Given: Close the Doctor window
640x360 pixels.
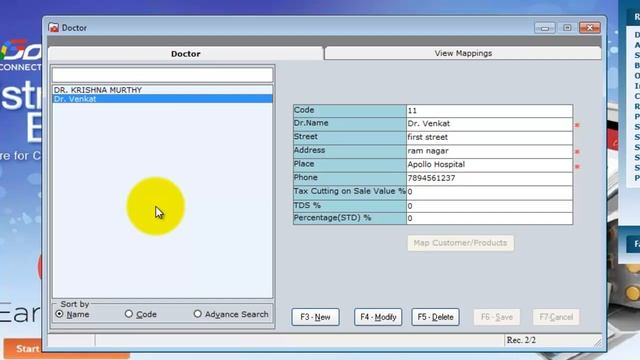Looking at the screenshot, I should tap(590, 28).
